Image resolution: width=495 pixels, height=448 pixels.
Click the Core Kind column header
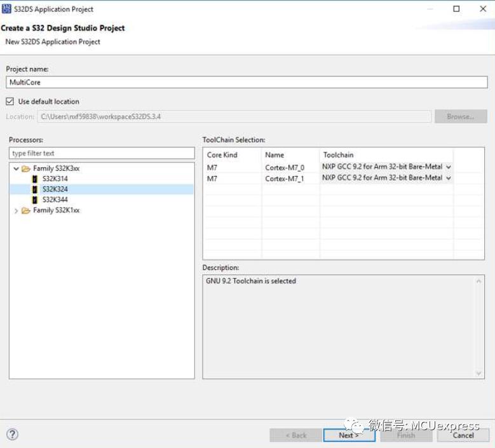coord(222,155)
